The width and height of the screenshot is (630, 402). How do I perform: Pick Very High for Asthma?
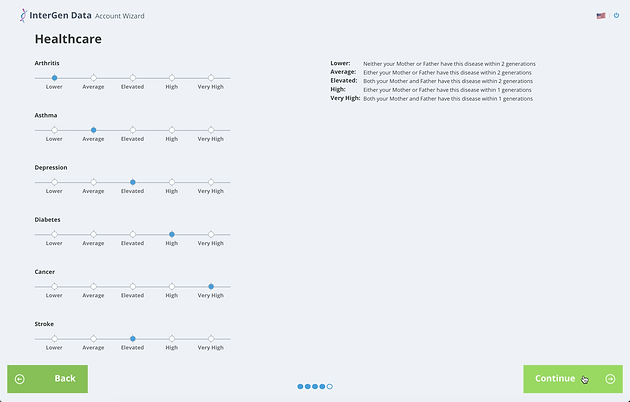pyautogui.click(x=211, y=130)
